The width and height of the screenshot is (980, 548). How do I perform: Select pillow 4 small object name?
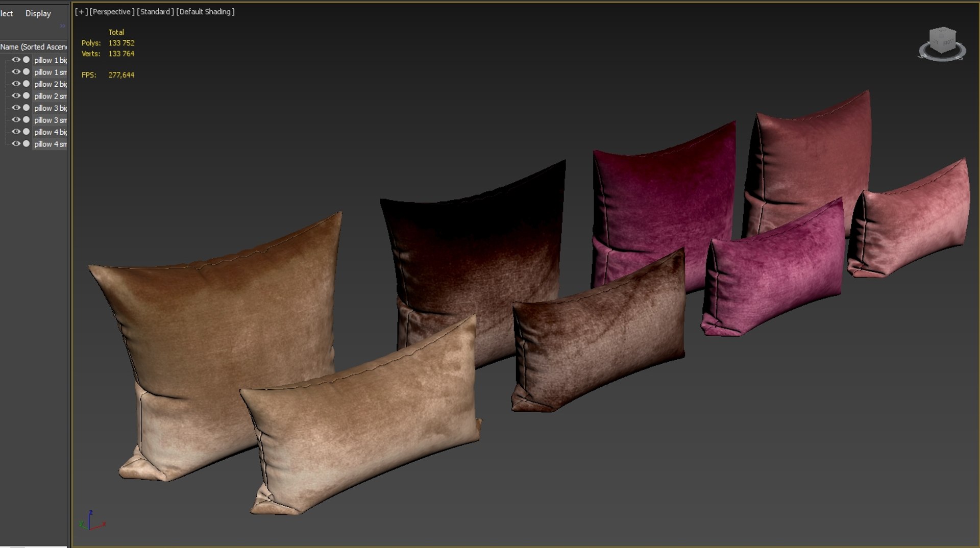[50, 144]
